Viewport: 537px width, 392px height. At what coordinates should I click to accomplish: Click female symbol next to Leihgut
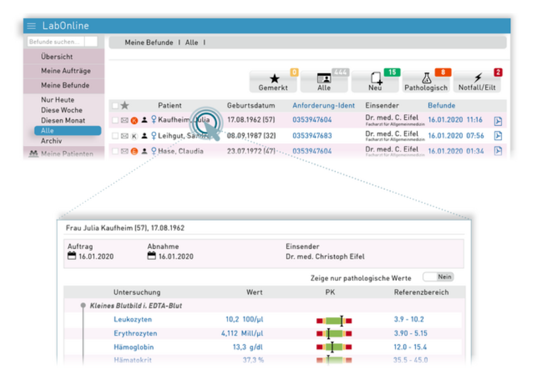coord(154,136)
